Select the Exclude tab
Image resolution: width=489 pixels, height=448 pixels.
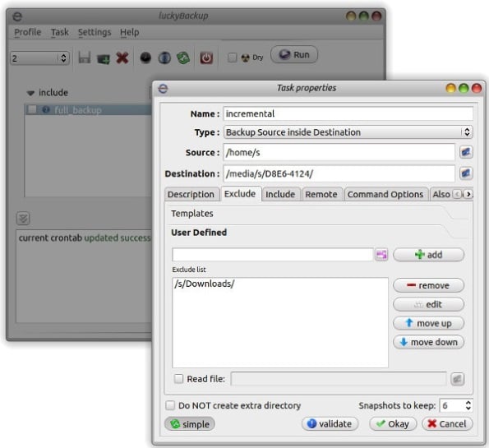pos(240,194)
